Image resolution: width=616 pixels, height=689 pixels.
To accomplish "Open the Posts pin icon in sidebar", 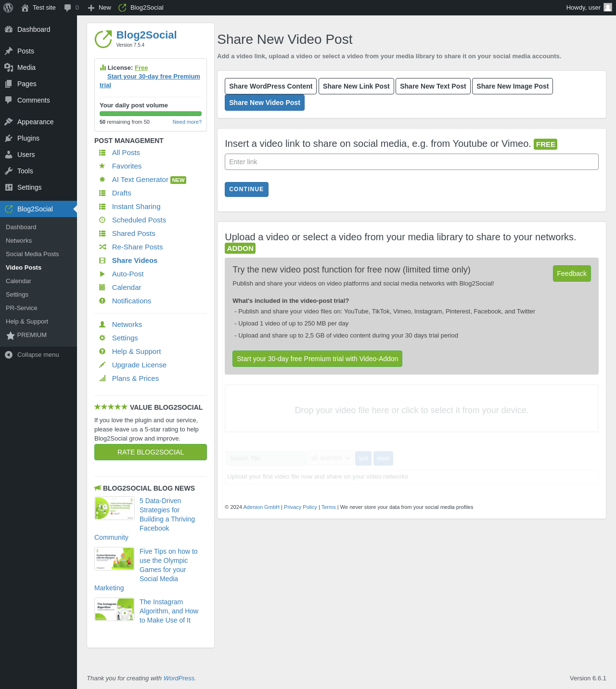I will [x=9, y=51].
